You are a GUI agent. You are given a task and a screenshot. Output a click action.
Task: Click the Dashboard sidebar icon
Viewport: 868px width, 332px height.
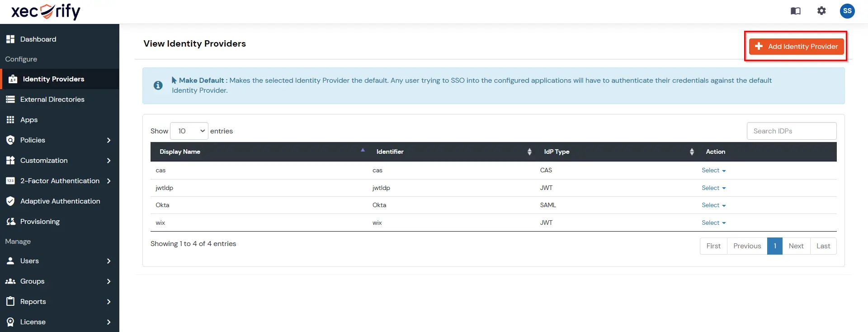click(10, 39)
